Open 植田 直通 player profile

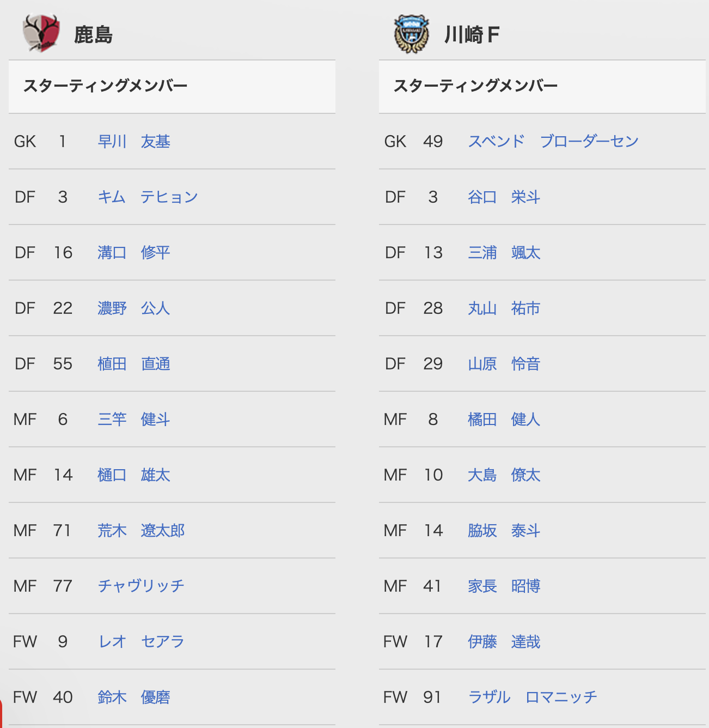134,364
